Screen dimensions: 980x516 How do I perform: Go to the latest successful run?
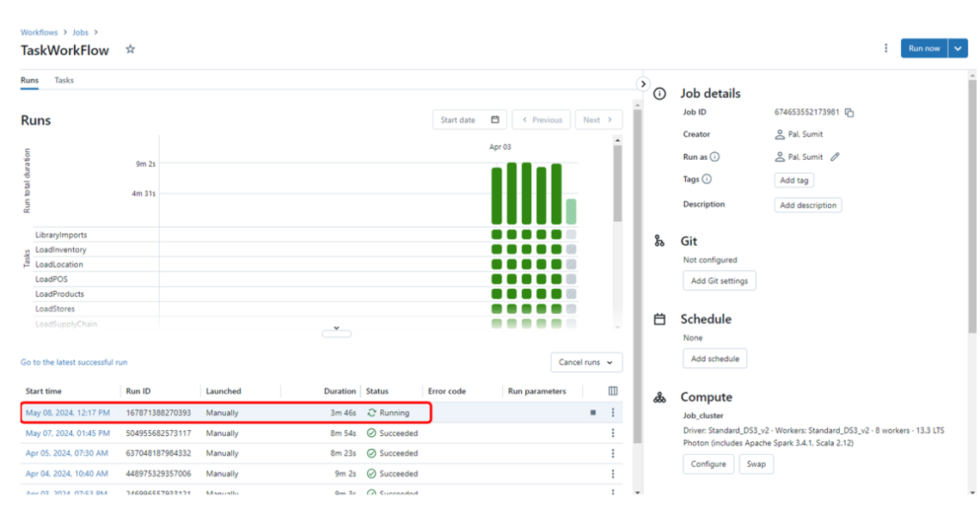click(74, 362)
